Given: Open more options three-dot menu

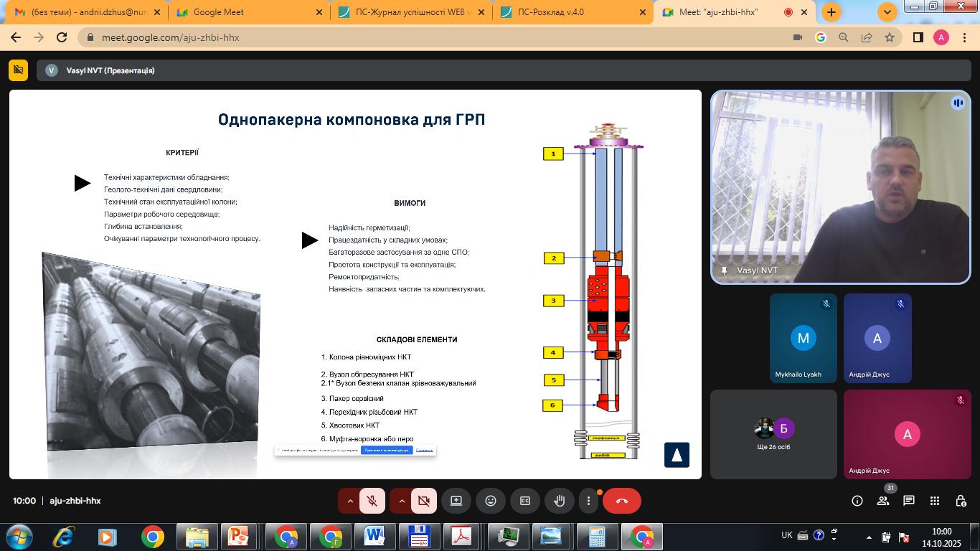Looking at the screenshot, I should tap(588, 501).
